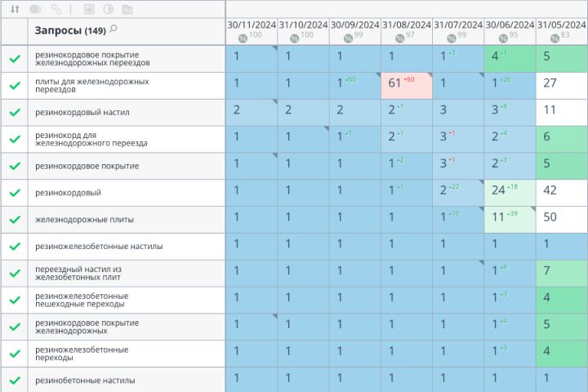Screen dimensions: 588x392
Task: Click percent icon under 30/11/2024
Action: 243,38
